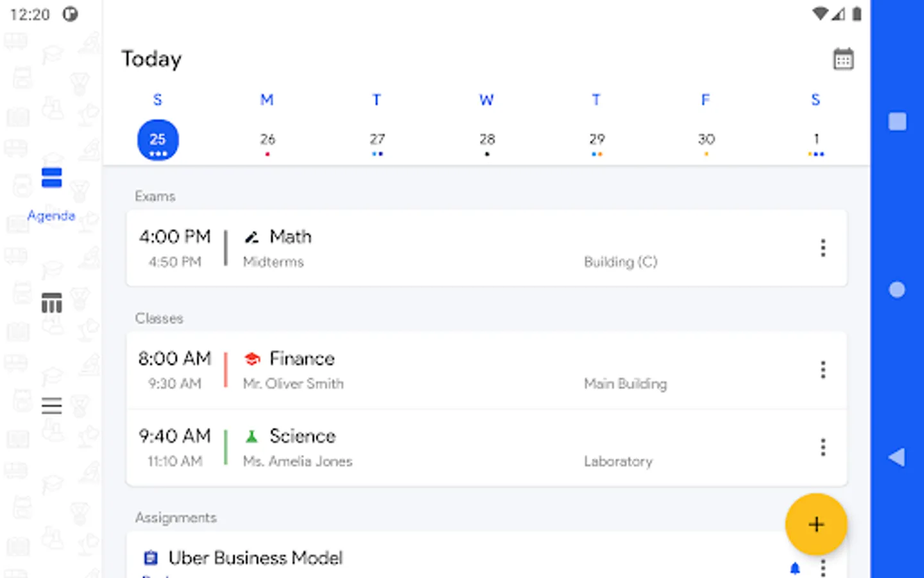Select Sunday 25 in week strip
924x578 pixels.
158,139
